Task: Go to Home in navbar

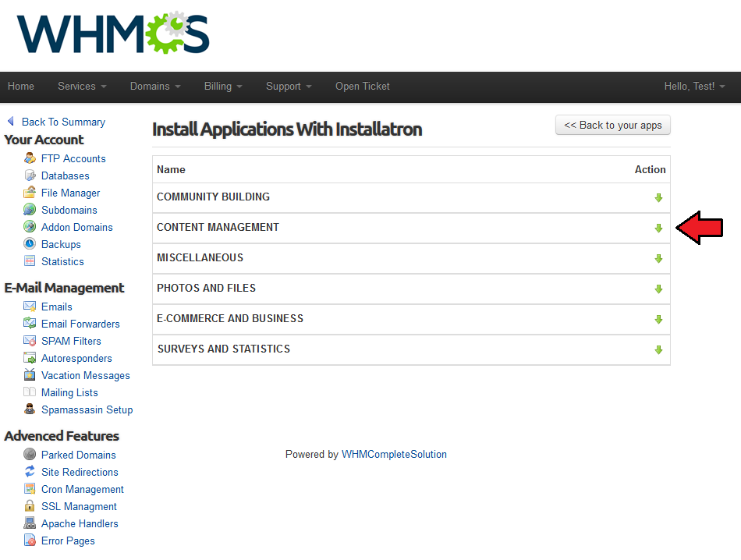Action: point(21,87)
